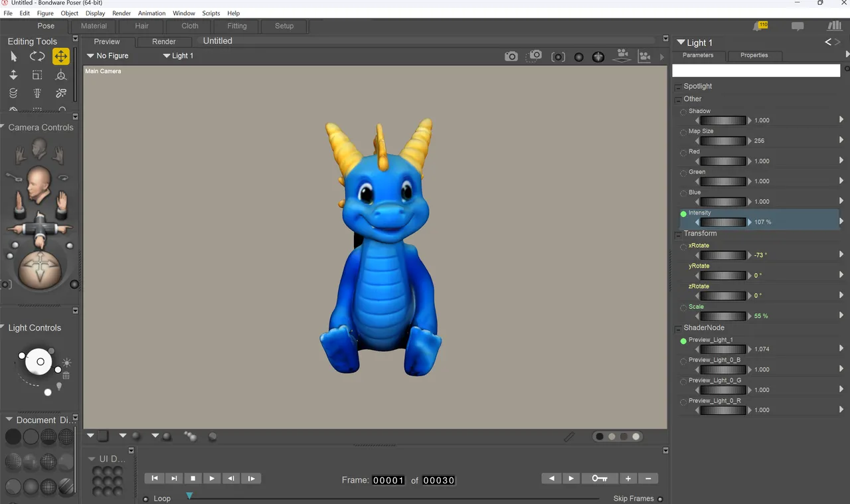Viewport: 850px width, 504px height.
Task: Click the Play button in the timeline
Action: (212, 478)
